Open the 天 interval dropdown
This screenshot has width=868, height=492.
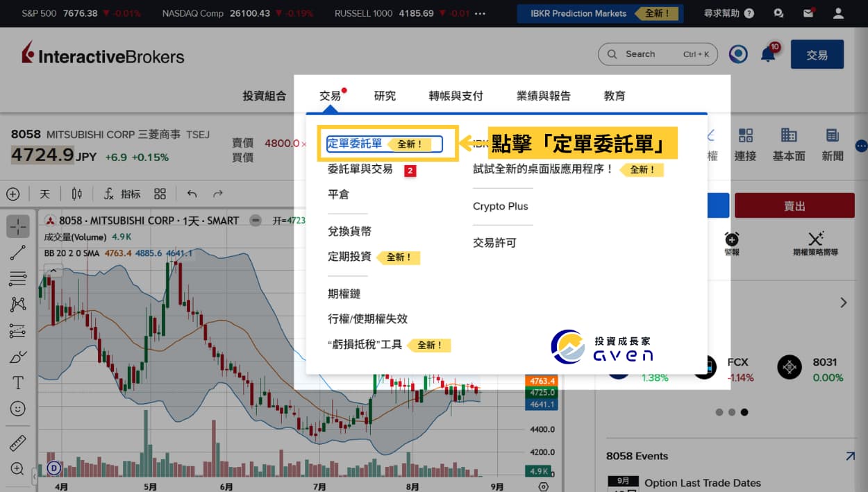pos(44,194)
